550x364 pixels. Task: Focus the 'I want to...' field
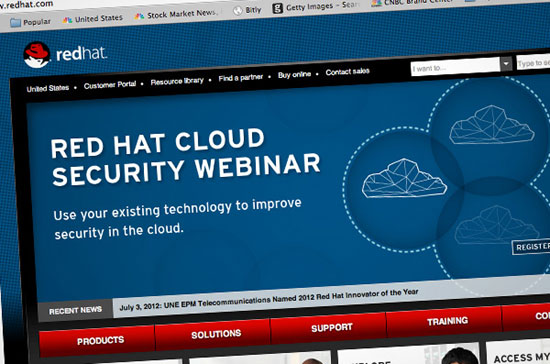point(455,66)
